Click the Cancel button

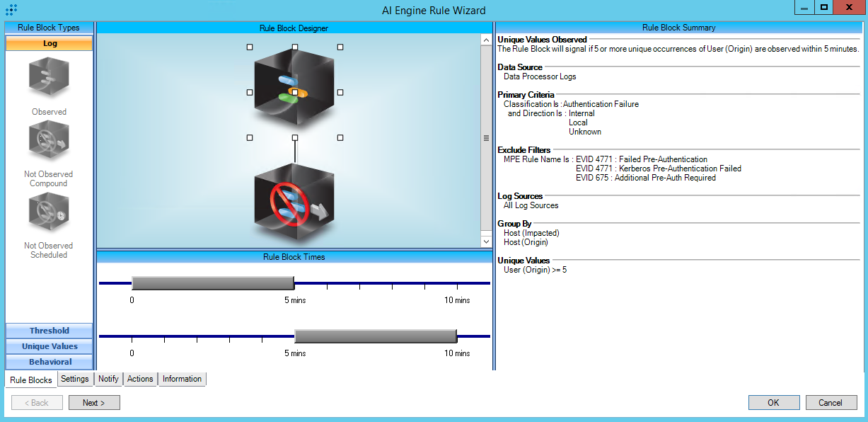[831, 402]
